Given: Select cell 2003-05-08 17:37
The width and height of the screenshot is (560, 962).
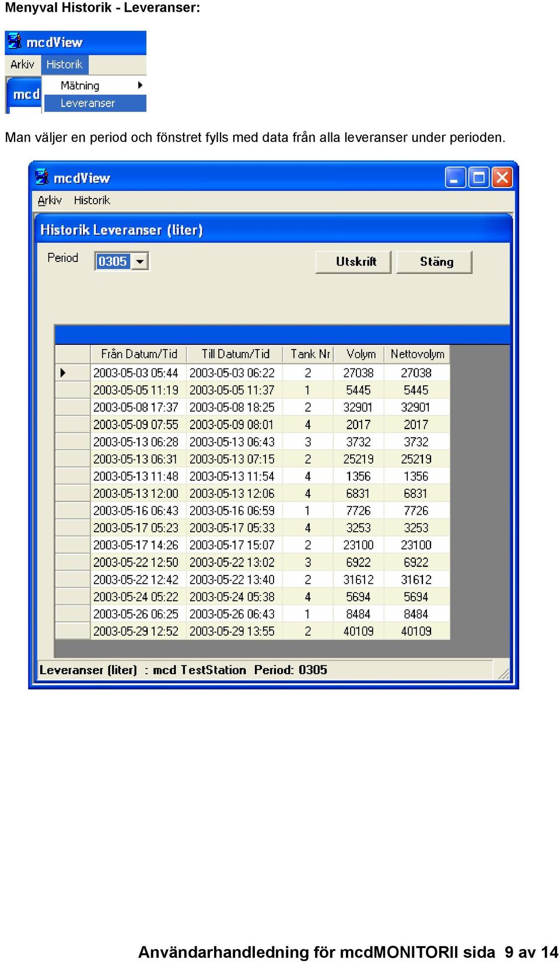Looking at the screenshot, I should point(139,407).
